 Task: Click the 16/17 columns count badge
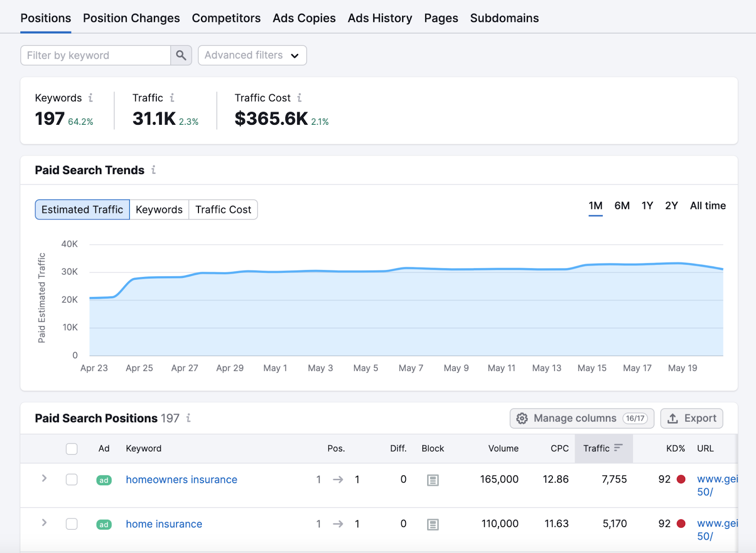635,418
